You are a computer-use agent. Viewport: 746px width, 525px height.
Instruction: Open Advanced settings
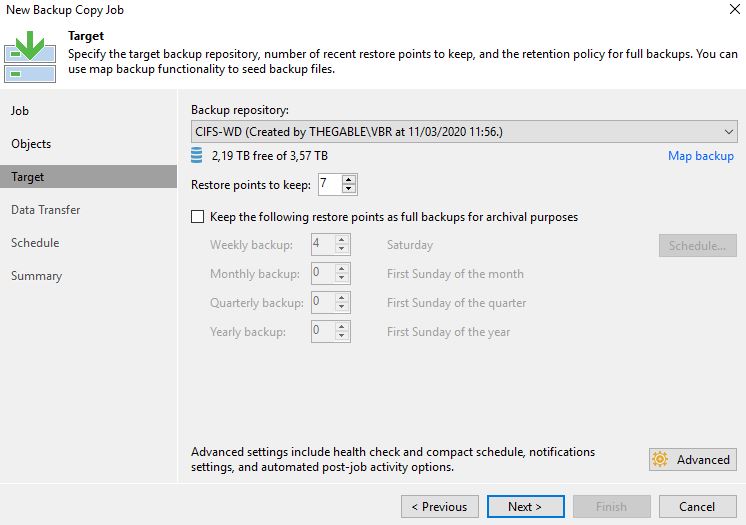(x=693, y=459)
